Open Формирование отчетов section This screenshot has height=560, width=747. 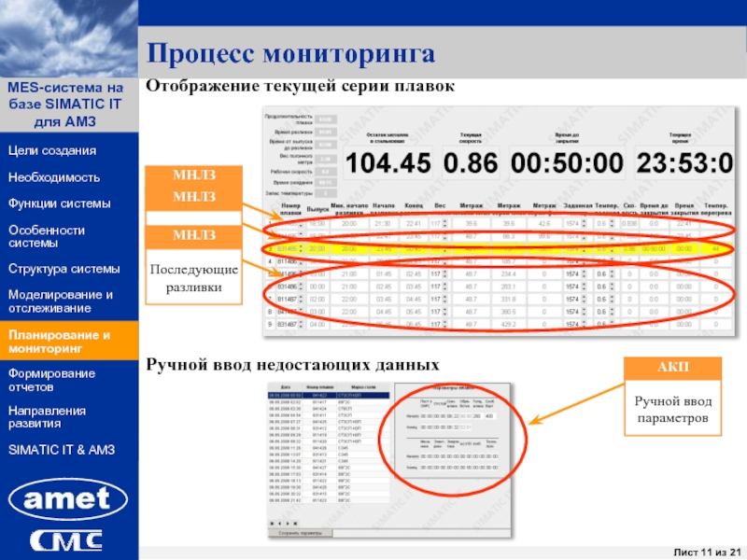pos(51,380)
